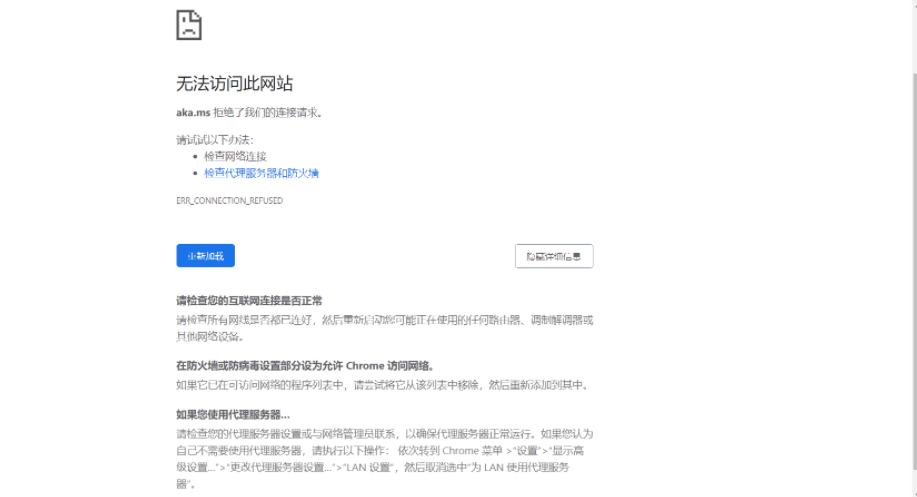Viewport: 917px width, 497px height.
Task: Click the 如果您使用代理服务器 heading
Action: (233, 414)
